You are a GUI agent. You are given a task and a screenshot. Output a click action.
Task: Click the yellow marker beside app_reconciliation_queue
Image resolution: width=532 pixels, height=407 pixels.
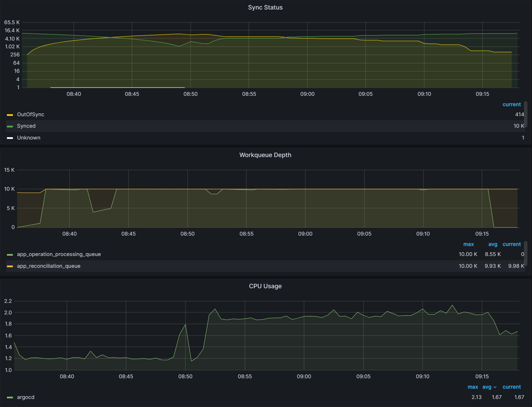9,266
